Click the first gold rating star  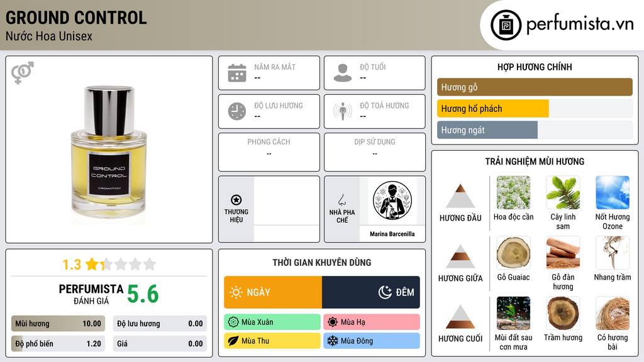coord(92,264)
